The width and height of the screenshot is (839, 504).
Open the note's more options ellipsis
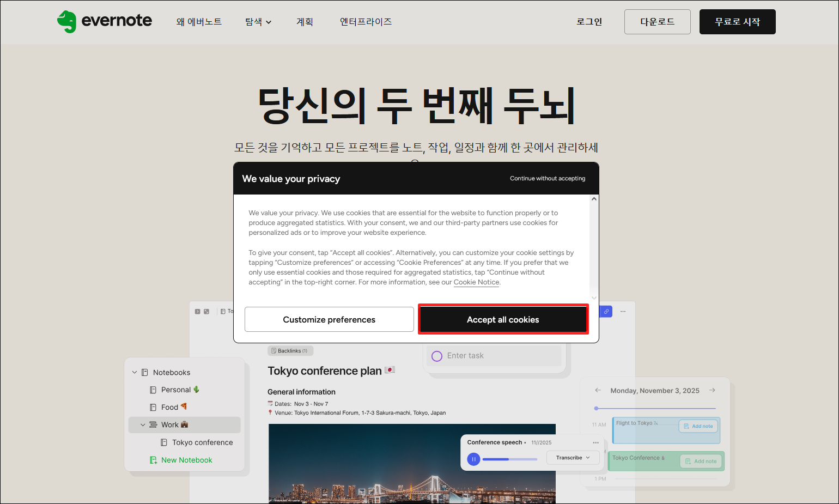[623, 312]
